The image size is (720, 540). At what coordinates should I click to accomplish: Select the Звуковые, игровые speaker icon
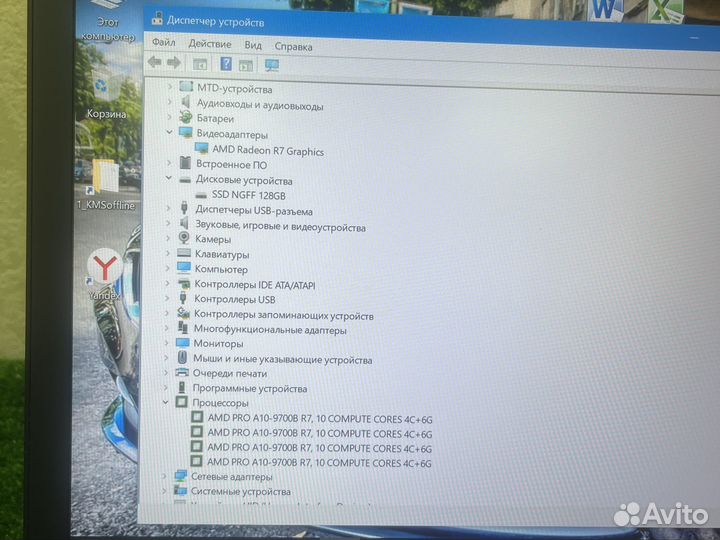tap(184, 223)
